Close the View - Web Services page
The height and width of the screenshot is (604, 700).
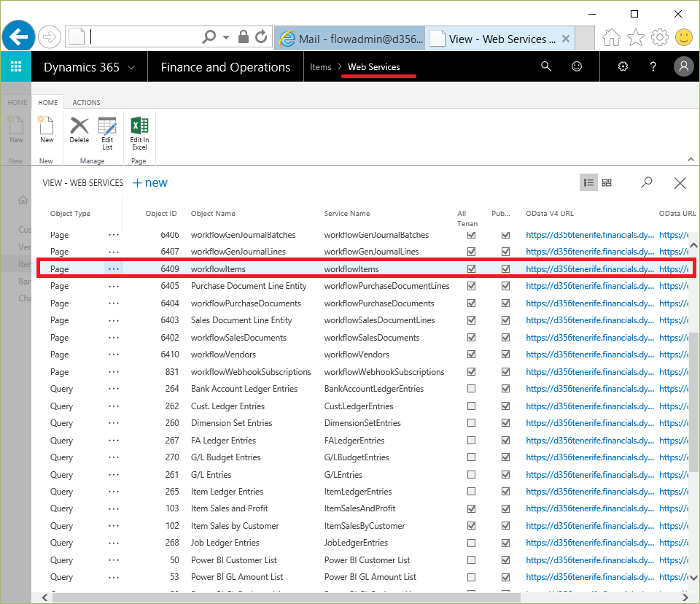coord(680,182)
